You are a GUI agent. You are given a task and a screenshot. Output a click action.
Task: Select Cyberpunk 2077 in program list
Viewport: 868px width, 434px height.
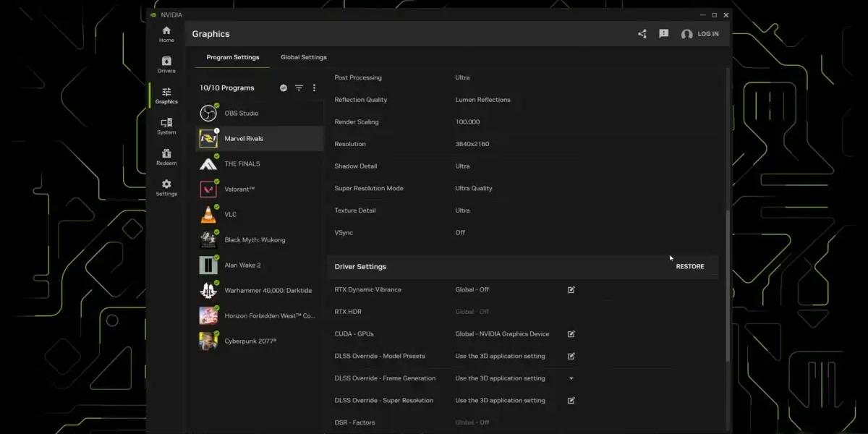[x=260, y=341]
